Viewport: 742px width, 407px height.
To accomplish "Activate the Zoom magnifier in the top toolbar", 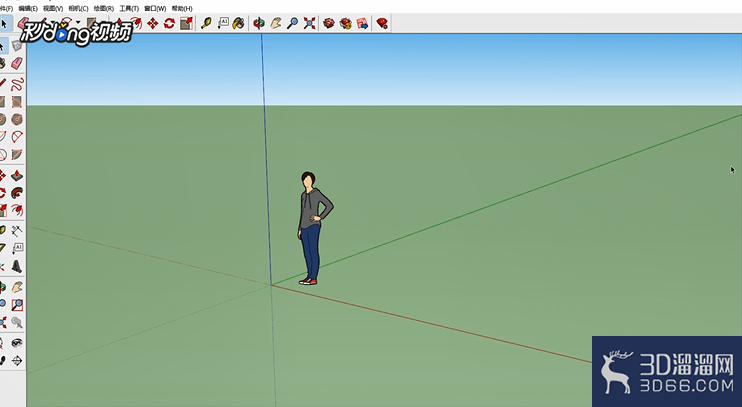I will [293, 23].
